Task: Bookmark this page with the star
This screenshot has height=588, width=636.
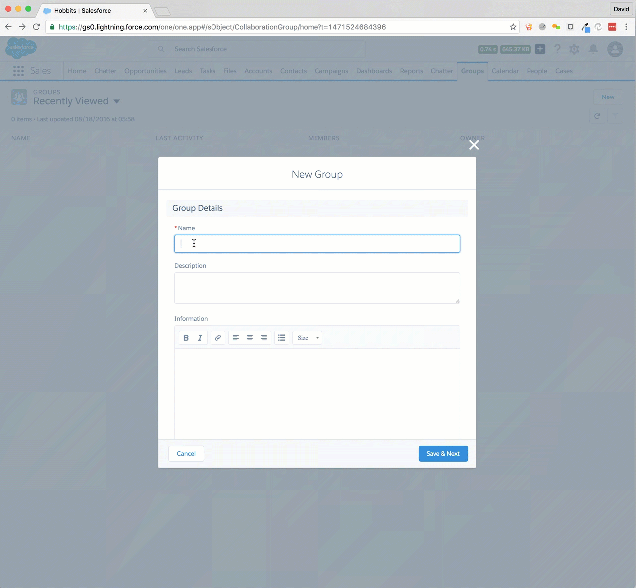Action: tap(513, 27)
